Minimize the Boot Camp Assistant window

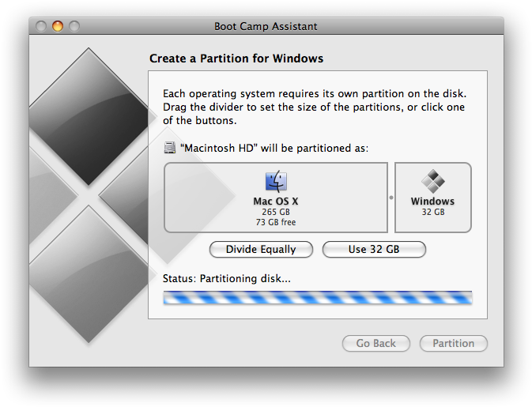[58, 26]
